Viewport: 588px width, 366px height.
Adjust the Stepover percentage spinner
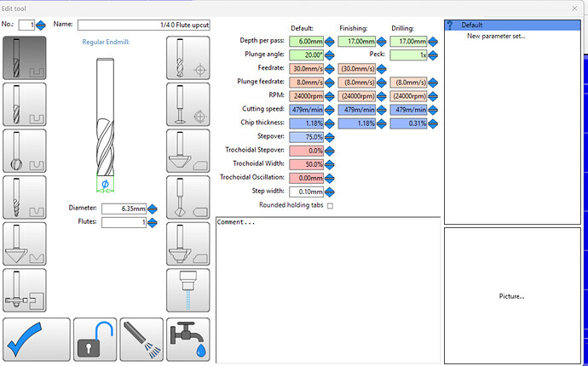click(x=329, y=138)
